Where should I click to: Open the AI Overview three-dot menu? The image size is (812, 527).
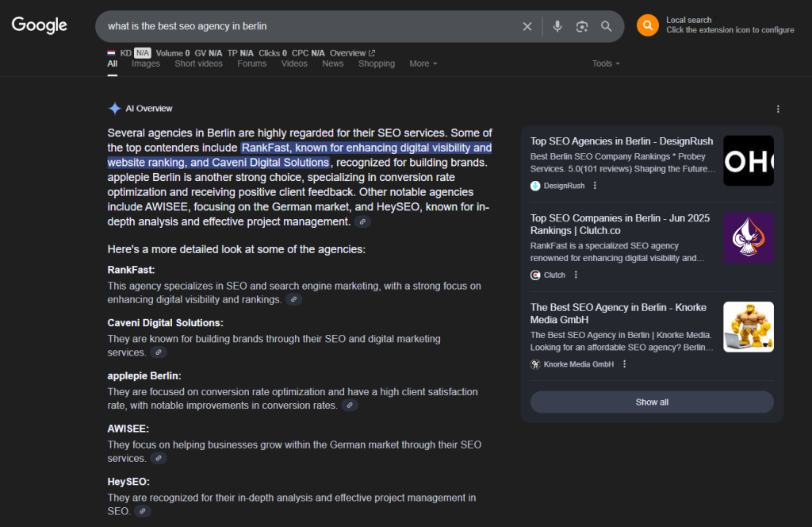[778, 109]
